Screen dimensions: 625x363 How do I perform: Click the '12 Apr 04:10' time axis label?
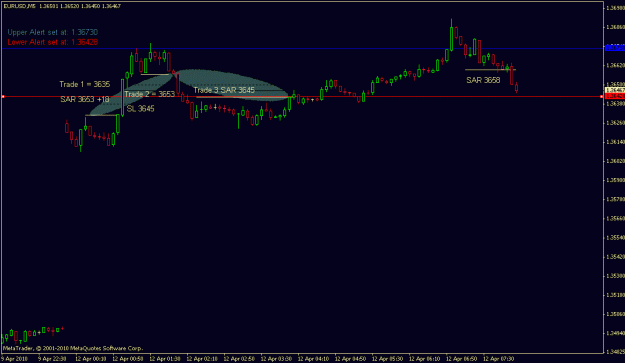(x=313, y=359)
